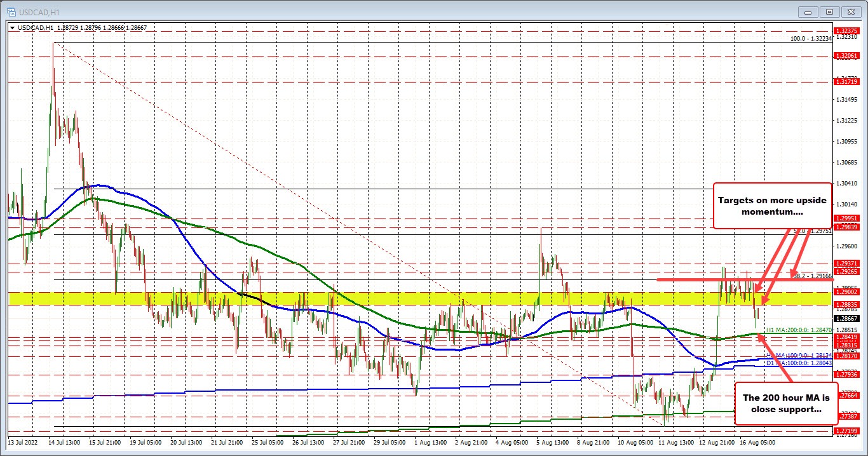
Task: Click the 1.28515 price scale value
Action: click(848, 330)
